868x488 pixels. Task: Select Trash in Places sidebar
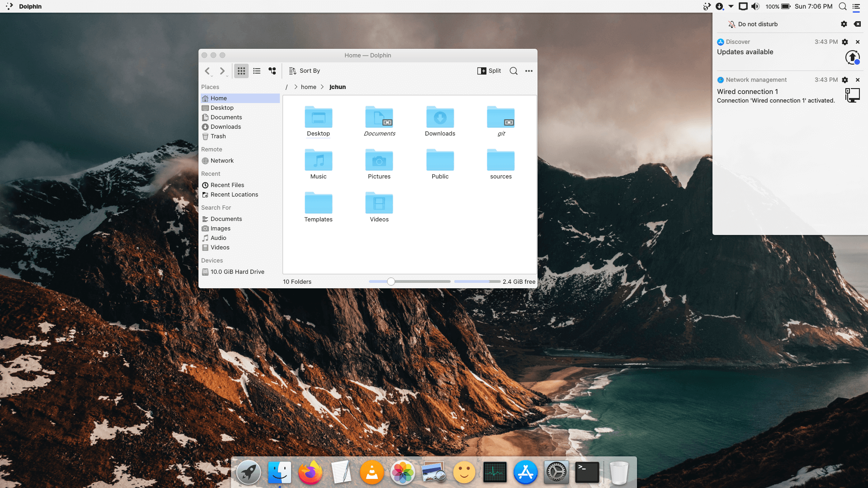pos(218,136)
